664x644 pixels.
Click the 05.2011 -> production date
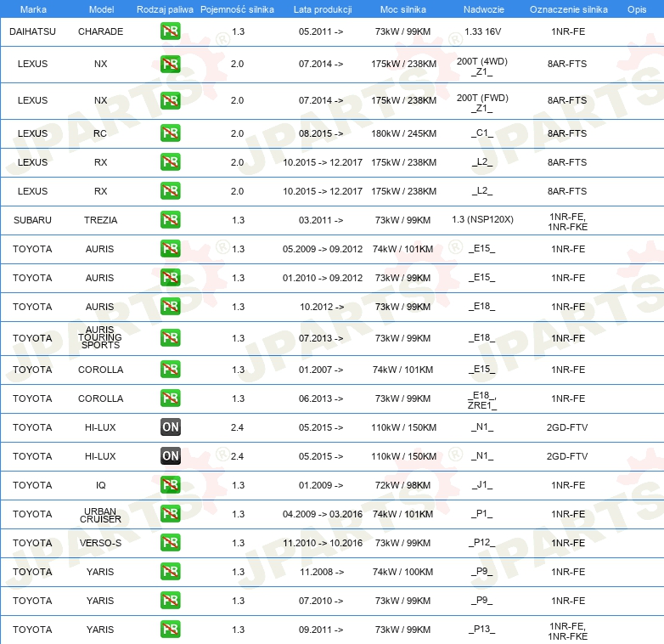click(x=321, y=31)
